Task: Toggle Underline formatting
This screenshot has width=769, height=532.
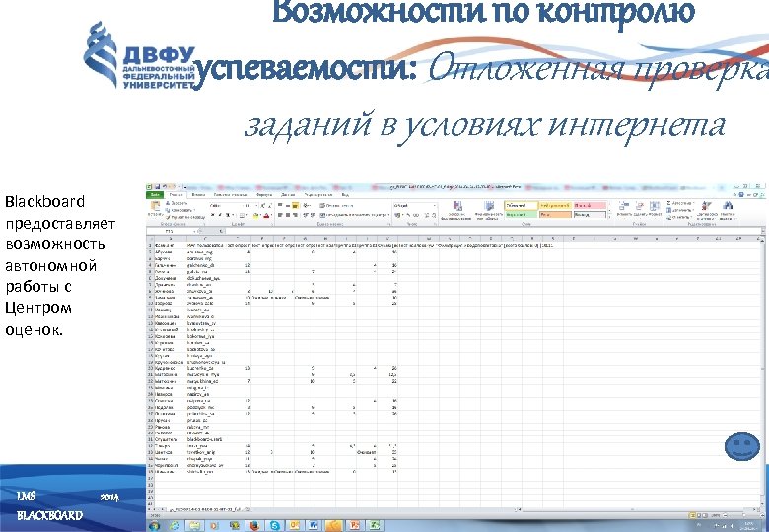Action: pos(227,215)
